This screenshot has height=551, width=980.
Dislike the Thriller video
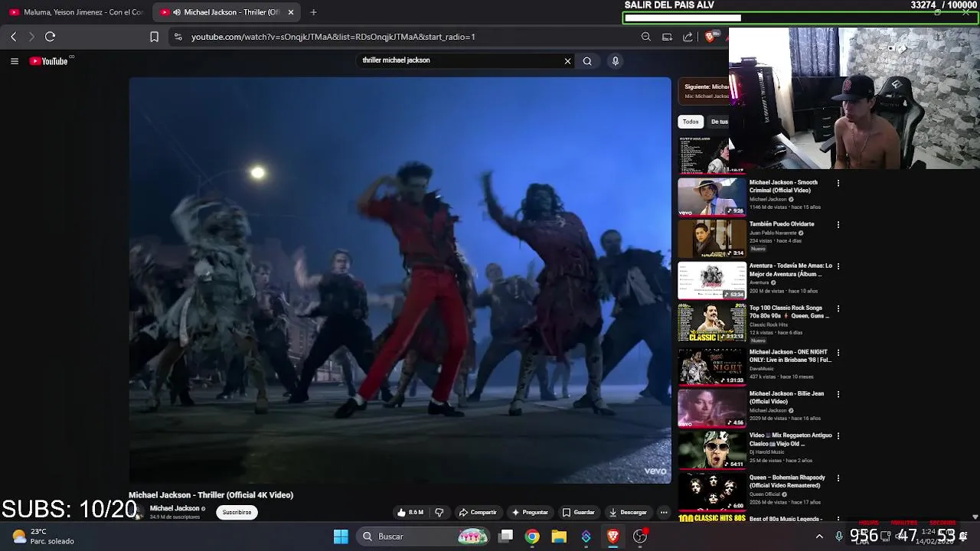(439, 513)
